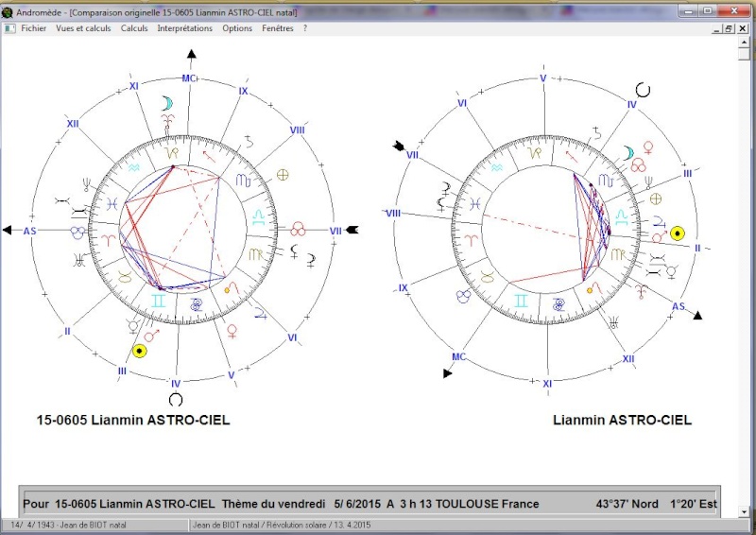Open the Fichier menu
This screenshot has width=756, height=535.
click(x=33, y=28)
